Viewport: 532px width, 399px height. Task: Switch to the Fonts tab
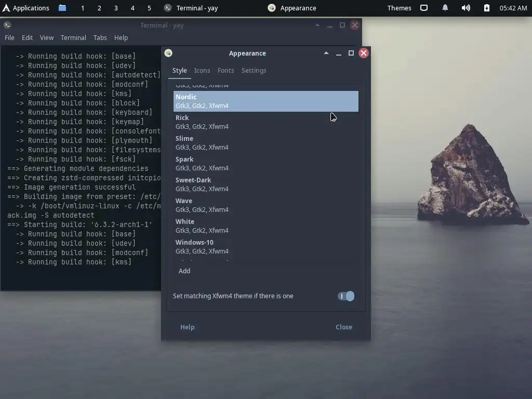pyautogui.click(x=225, y=71)
